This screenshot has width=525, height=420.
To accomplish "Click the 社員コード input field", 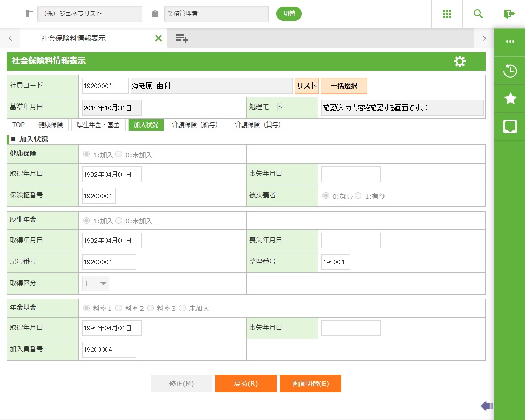I will pyautogui.click(x=105, y=86).
